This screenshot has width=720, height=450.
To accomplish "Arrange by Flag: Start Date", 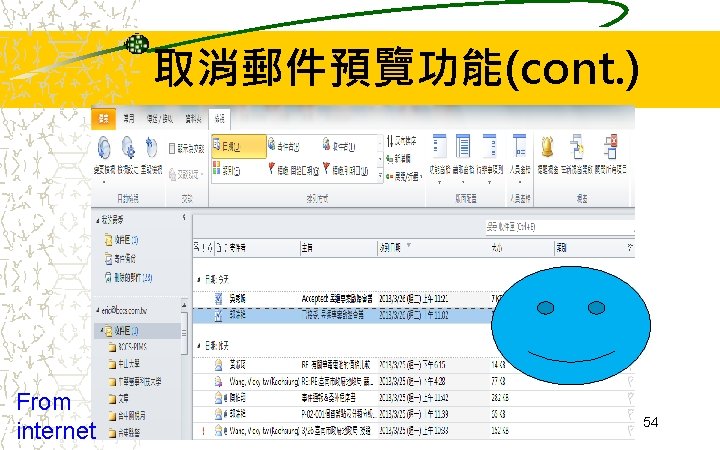I will [294, 170].
